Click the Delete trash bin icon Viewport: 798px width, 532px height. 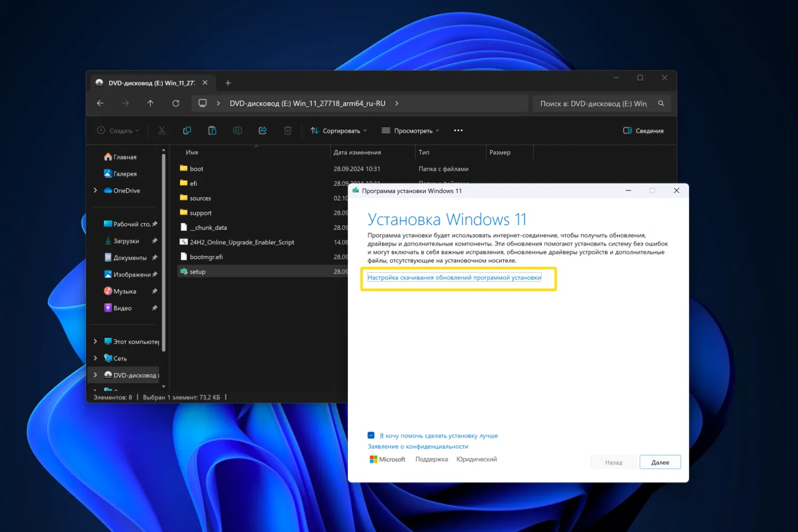[x=288, y=131]
